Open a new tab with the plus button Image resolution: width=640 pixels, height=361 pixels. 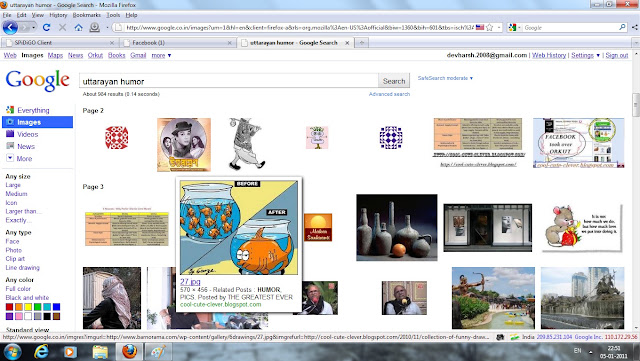[x=362, y=42]
